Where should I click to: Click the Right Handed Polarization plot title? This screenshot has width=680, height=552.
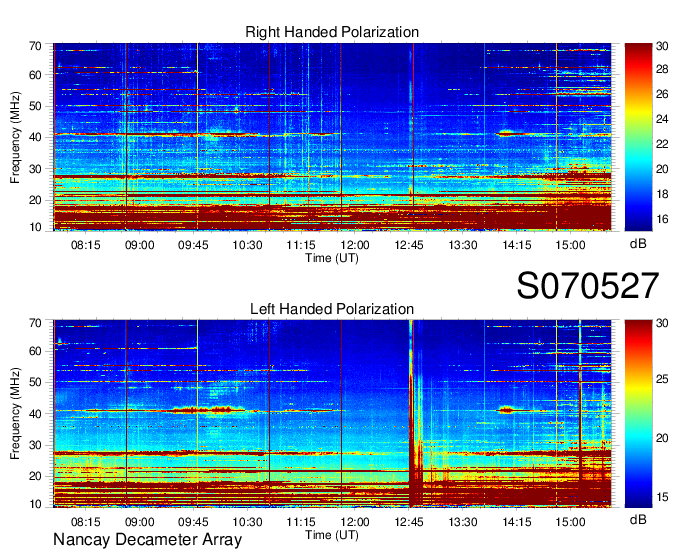point(332,32)
